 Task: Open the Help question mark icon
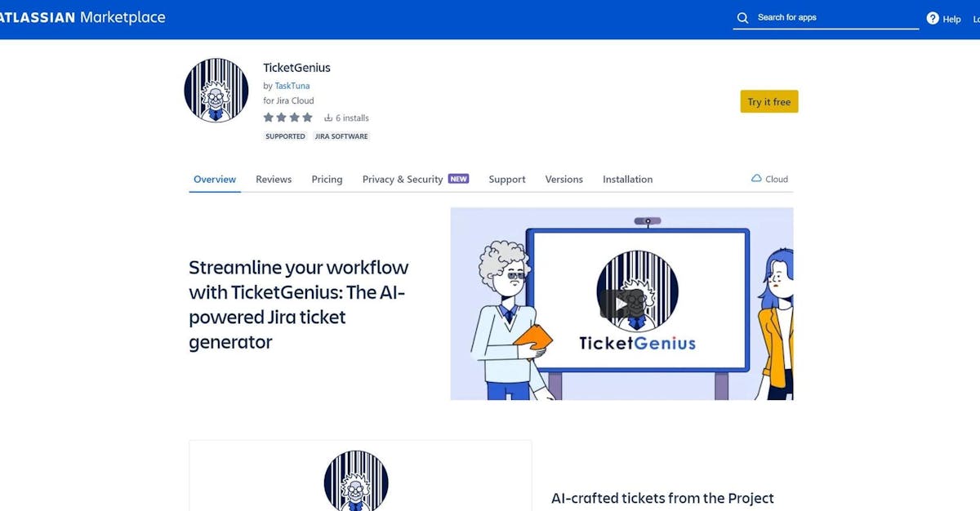tap(933, 18)
